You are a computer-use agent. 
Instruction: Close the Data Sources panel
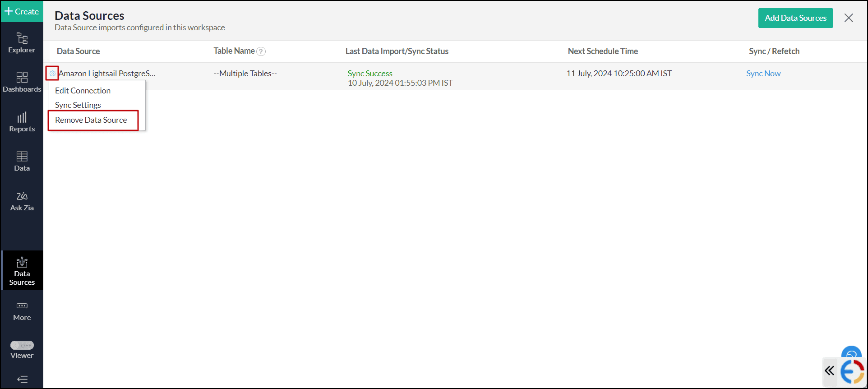pos(849,18)
